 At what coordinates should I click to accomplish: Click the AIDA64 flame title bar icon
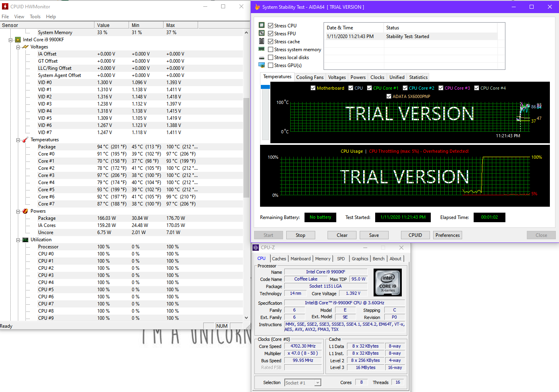257,7
